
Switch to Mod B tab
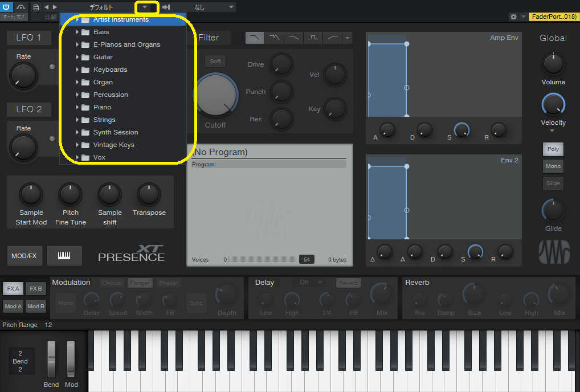pyautogui.click(x=36, y=306)
